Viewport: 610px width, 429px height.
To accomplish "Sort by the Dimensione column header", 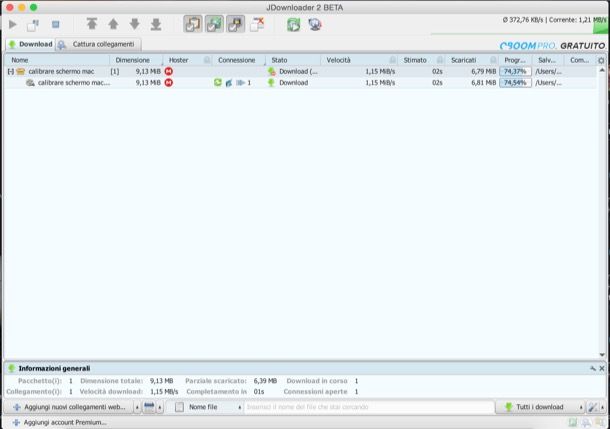I will pyautogui.click(x=136, y=60).
